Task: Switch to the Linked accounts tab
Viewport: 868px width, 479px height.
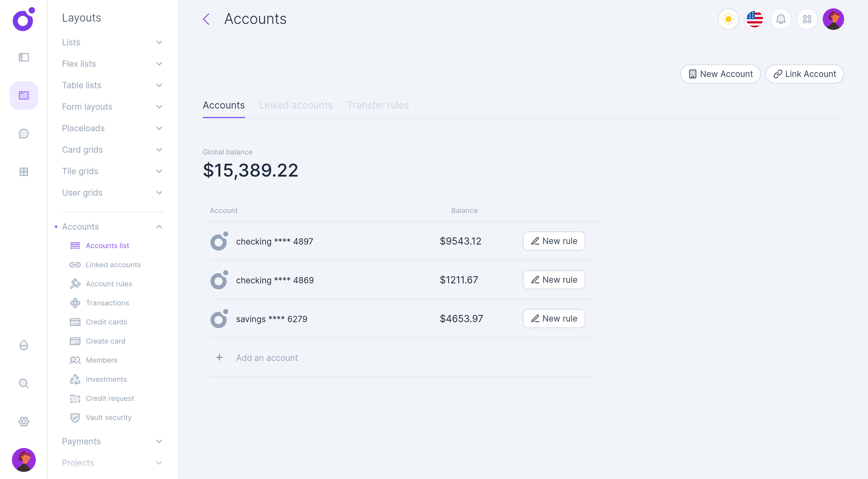Action: click(296, 105)
